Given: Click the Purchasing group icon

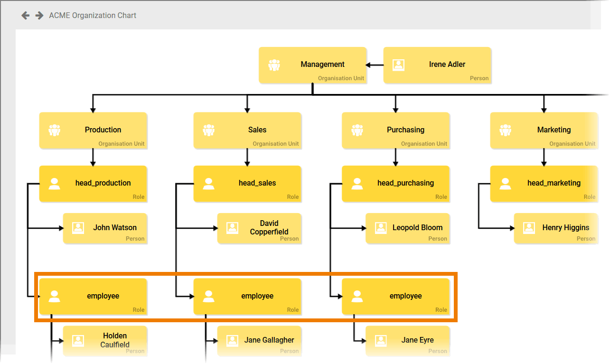Looking at the screenshot, I should click(357, 130).
